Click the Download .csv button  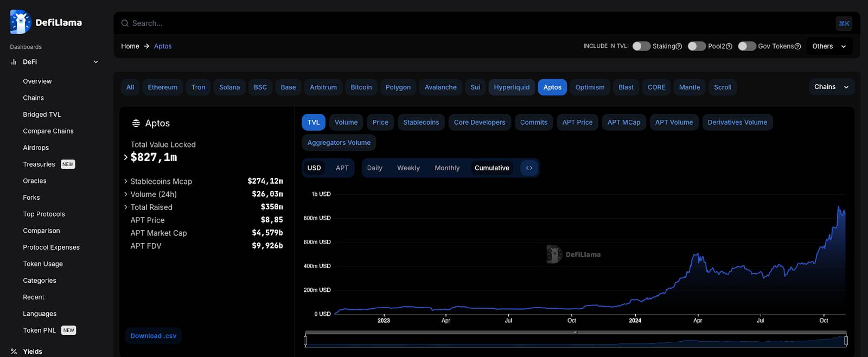(x=154, y=336)
